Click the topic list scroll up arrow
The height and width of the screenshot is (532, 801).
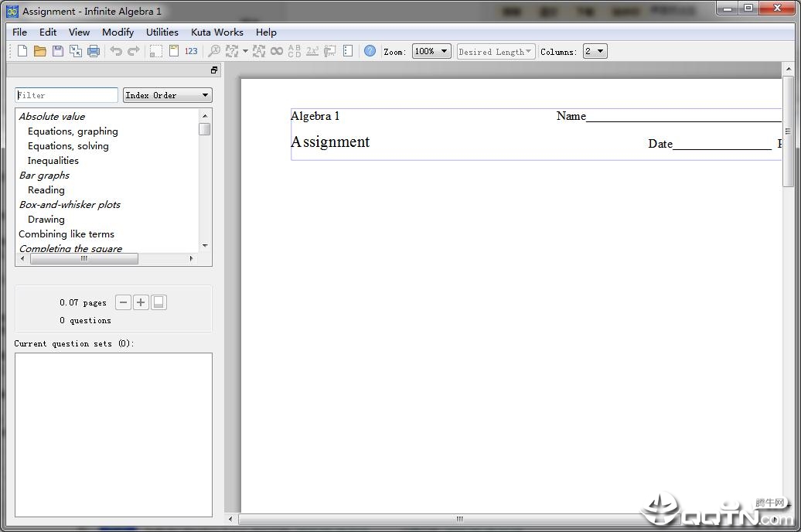[x=205, y=116]
